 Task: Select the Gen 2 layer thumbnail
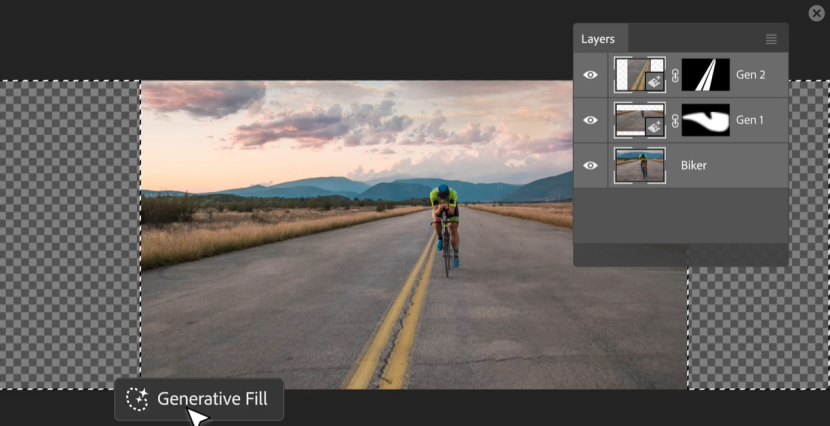[639, 75]
